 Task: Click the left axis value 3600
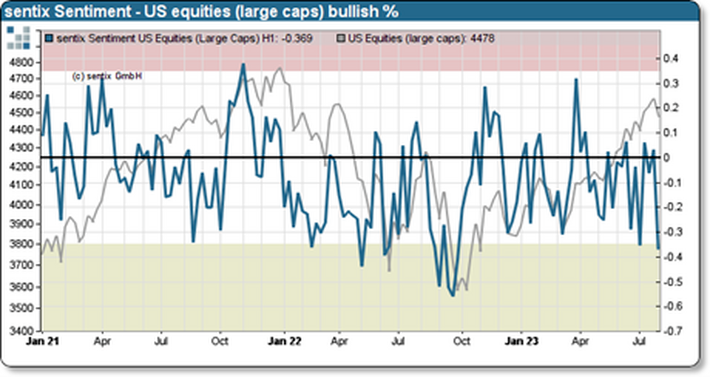click(x=21, y=287)
